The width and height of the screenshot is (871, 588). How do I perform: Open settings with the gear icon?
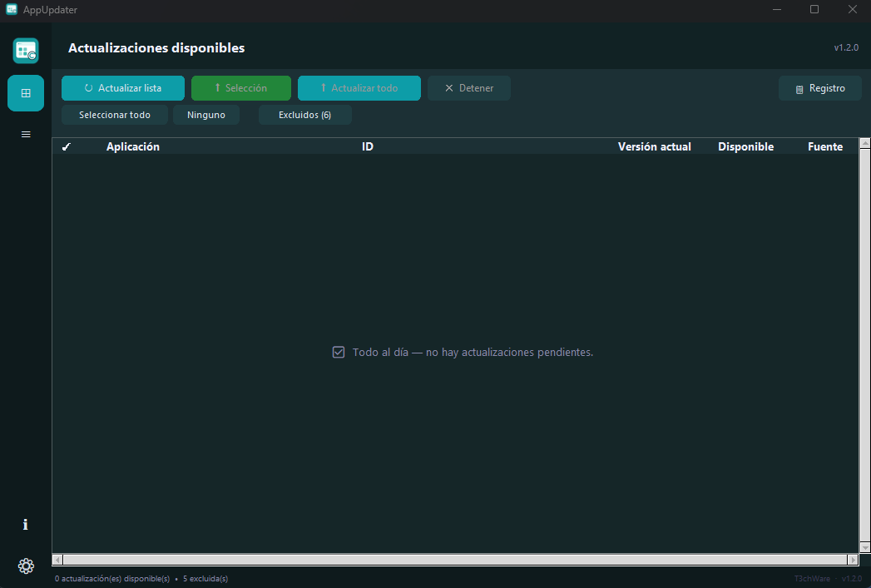(26, 566)
